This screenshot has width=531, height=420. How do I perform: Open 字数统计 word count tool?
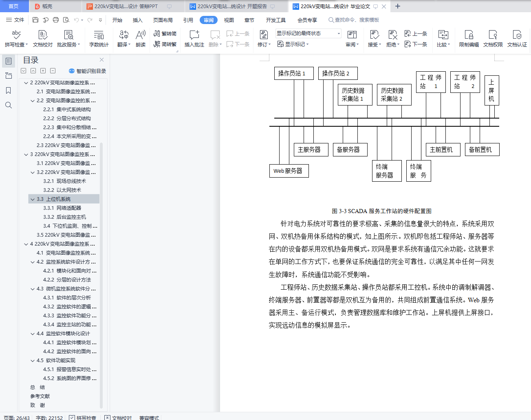click(x=99, y=39)
